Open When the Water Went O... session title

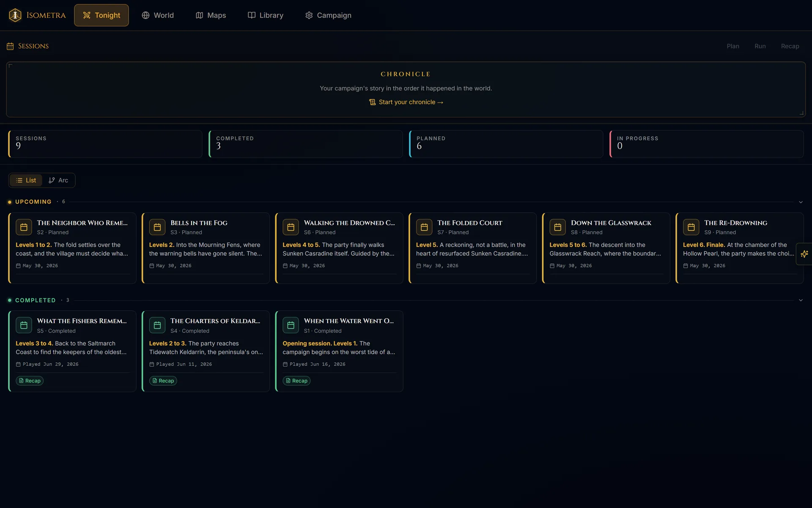349,321
